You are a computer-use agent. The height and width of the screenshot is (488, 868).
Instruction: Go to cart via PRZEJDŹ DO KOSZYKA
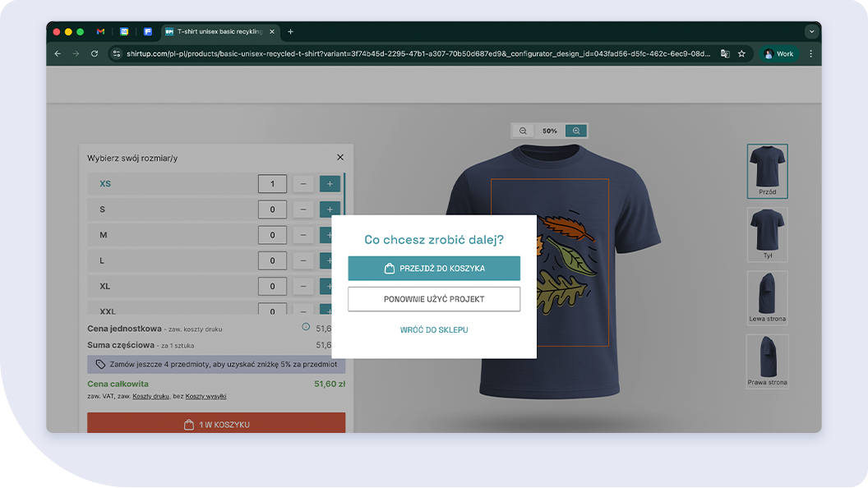[434, 269]
